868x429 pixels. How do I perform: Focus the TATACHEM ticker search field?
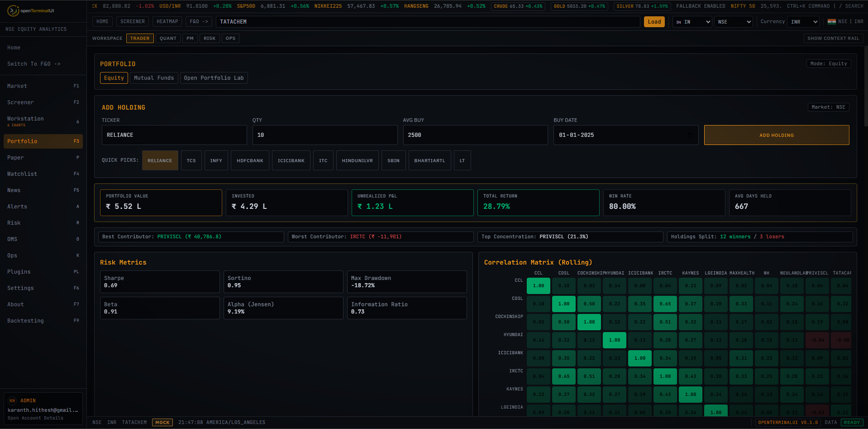pyautogui.click(x=428, y=22)
